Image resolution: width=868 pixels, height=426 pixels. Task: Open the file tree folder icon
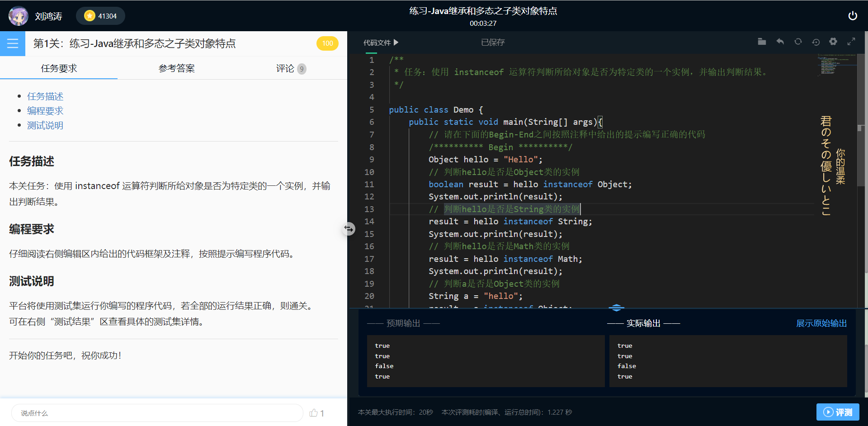coord(762,41)
